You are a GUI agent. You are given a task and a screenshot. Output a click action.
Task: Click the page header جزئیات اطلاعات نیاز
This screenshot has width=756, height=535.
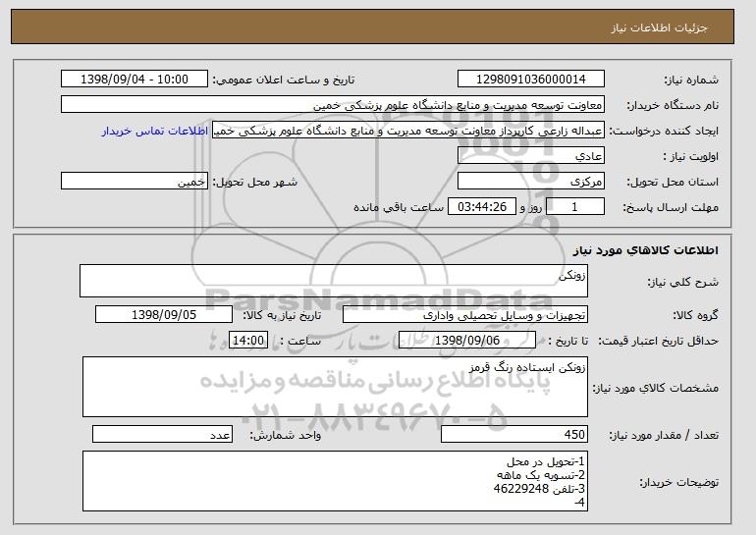(x=659, y=27)
